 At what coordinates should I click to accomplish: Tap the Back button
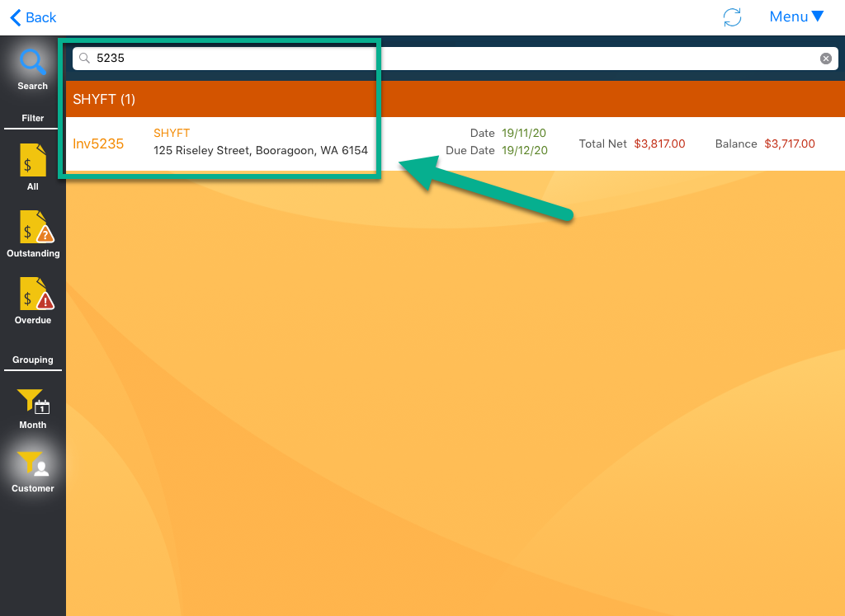[33, 17]
